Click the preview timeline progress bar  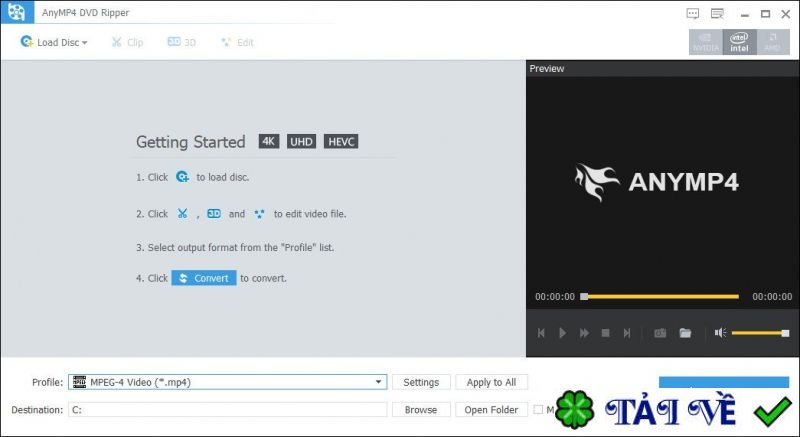(661, 296)
